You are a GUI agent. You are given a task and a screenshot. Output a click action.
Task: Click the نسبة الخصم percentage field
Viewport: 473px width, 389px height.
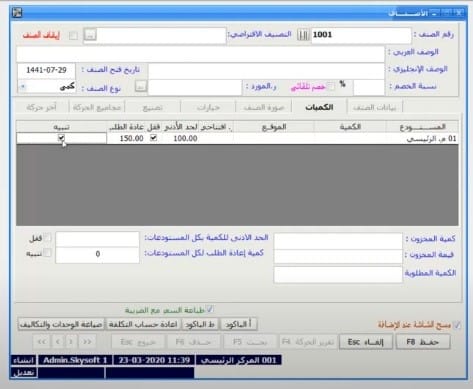(x=369, y=87)
